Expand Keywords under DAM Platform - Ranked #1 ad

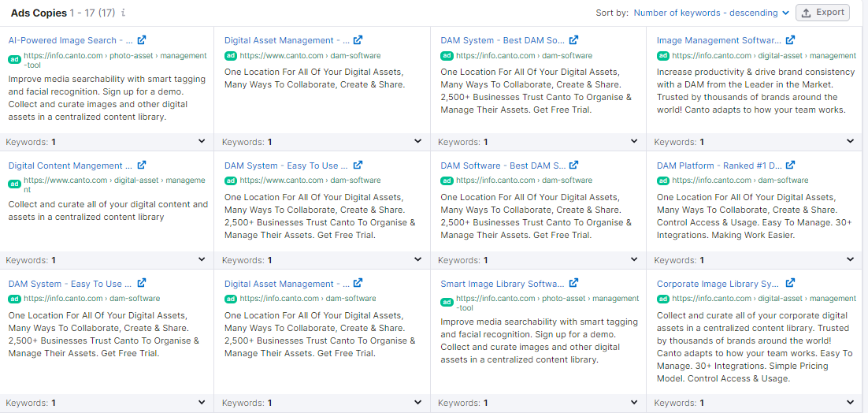coord(850,260)
